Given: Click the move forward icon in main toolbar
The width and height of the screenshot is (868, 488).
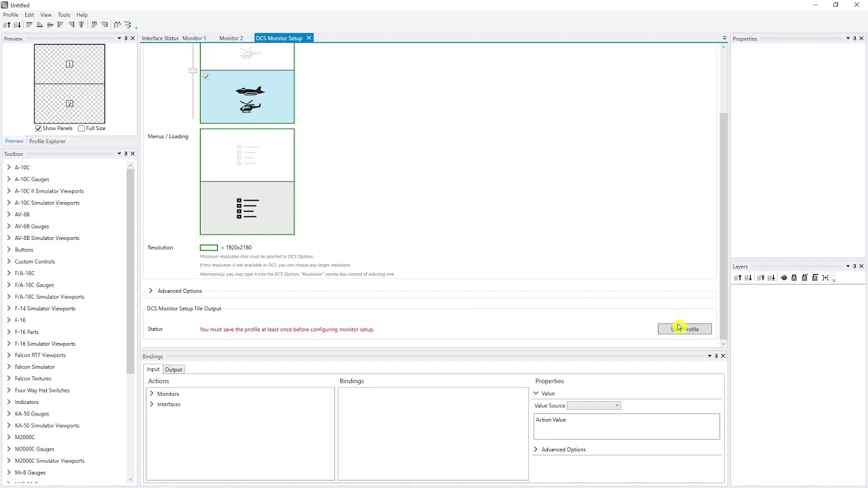Looking at the screenshot, I should pos(7,24).
